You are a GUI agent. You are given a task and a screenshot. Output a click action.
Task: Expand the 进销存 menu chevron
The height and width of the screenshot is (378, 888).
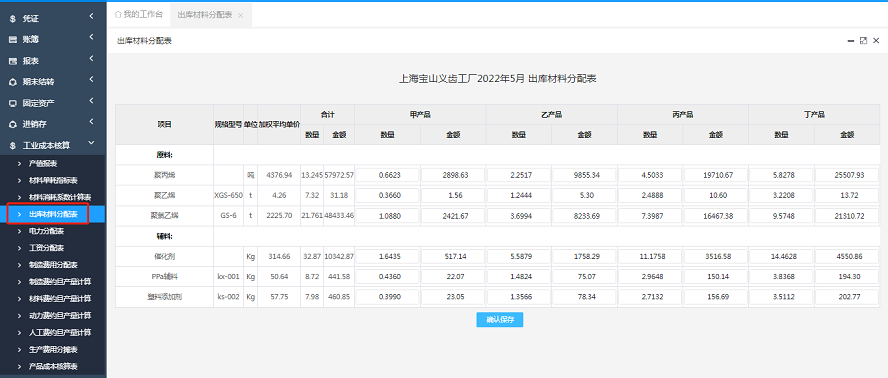point(91,122)
